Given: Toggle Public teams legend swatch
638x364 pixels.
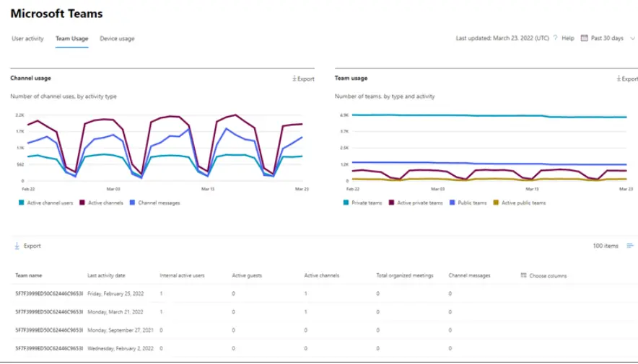Looking at the screenshot, I should [452, 203].
